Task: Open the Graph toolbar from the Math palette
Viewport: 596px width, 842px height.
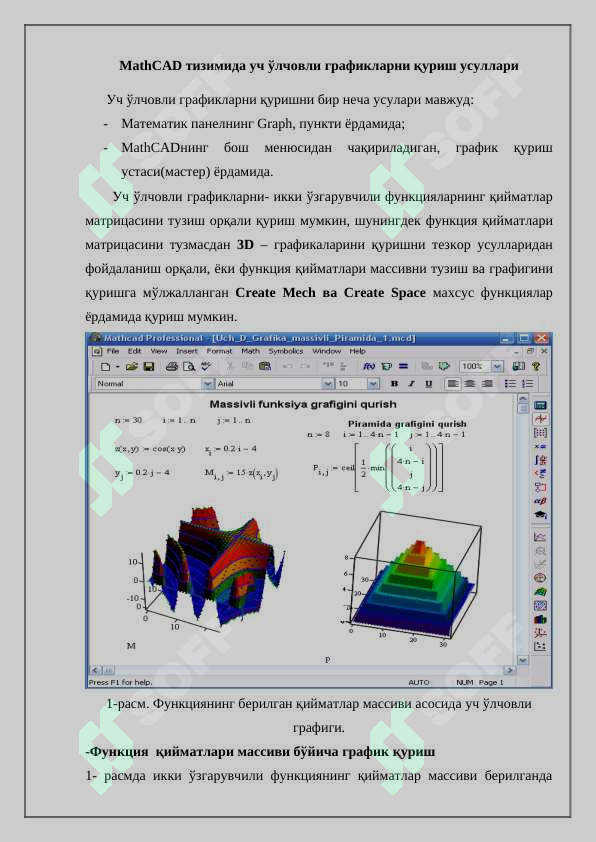Action: (540, 418)
